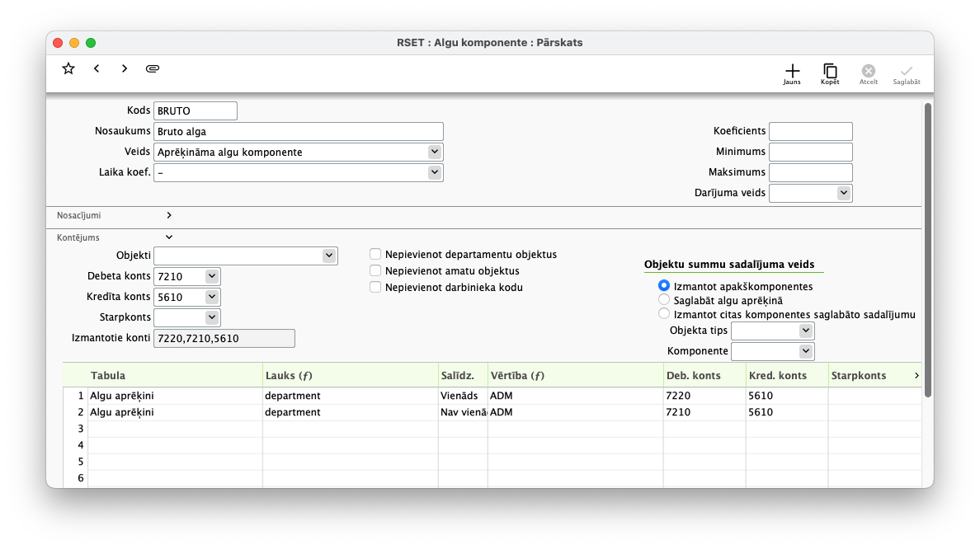This screenshot has height=549, width=980.
Task: Select Saglabāt algu aprēķinā radio button
Action: point(664,301)
